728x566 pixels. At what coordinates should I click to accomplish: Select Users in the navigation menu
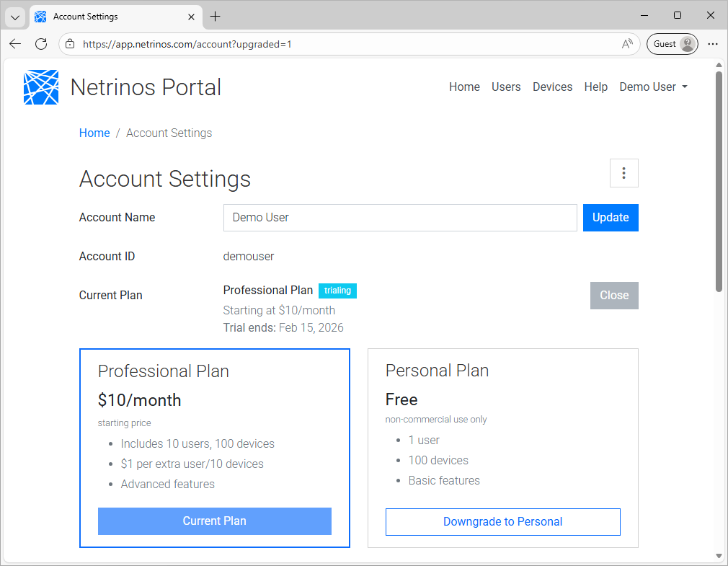click(x=506, y=87)
